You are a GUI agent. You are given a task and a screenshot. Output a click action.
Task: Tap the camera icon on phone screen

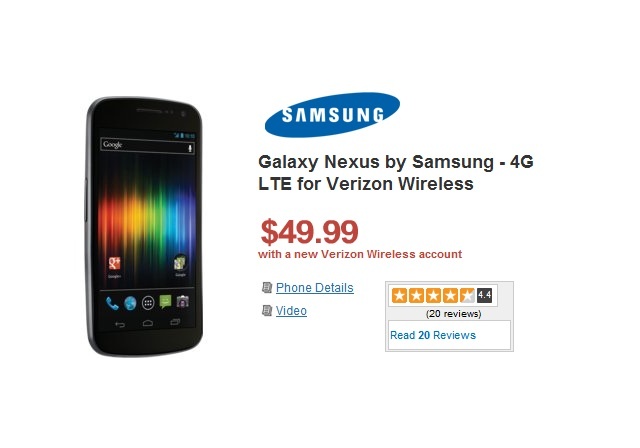tap(182, 301)
